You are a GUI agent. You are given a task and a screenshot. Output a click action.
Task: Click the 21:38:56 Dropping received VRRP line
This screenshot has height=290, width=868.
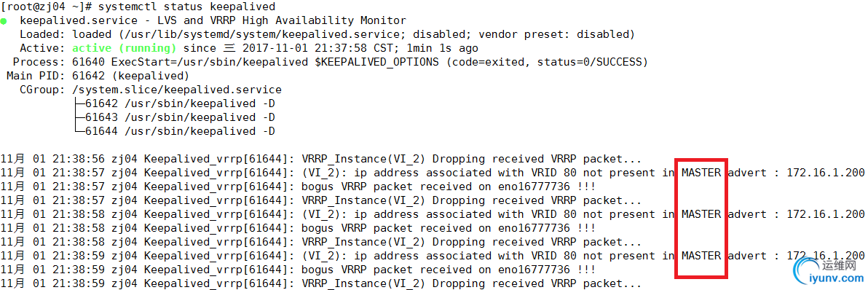click(321, 159)
